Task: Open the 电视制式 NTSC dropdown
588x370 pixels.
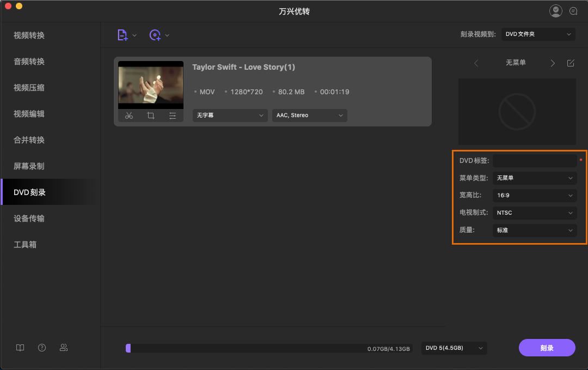Action: [534, 213]
